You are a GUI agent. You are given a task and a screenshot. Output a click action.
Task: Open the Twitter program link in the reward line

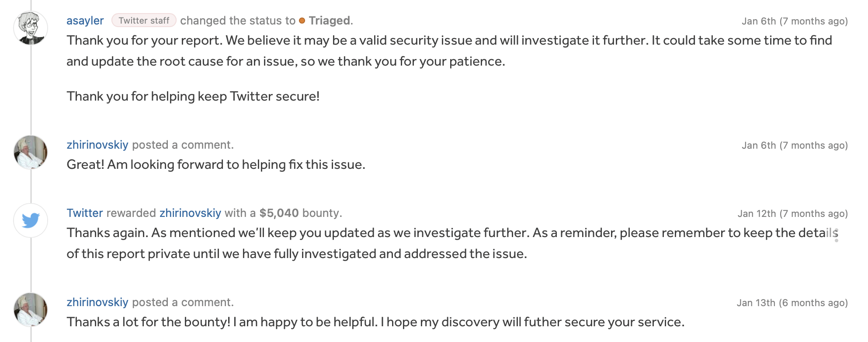click(84, 213)
